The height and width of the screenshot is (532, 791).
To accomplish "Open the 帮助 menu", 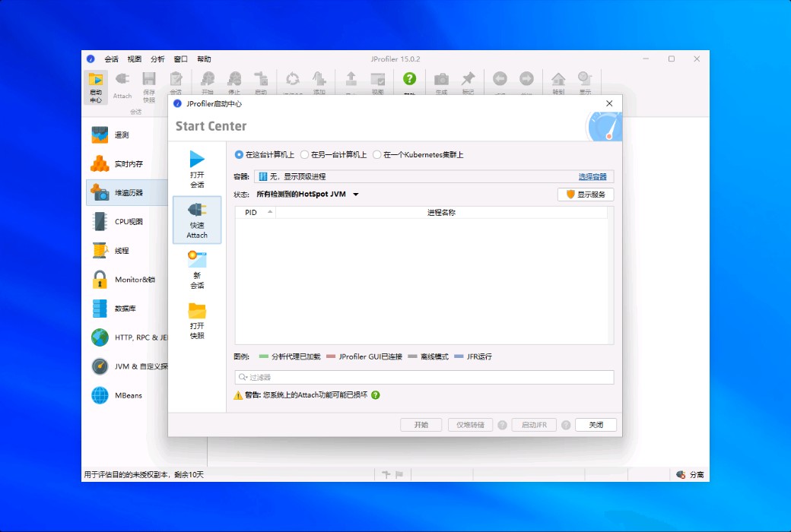I will tap(204, 59).
